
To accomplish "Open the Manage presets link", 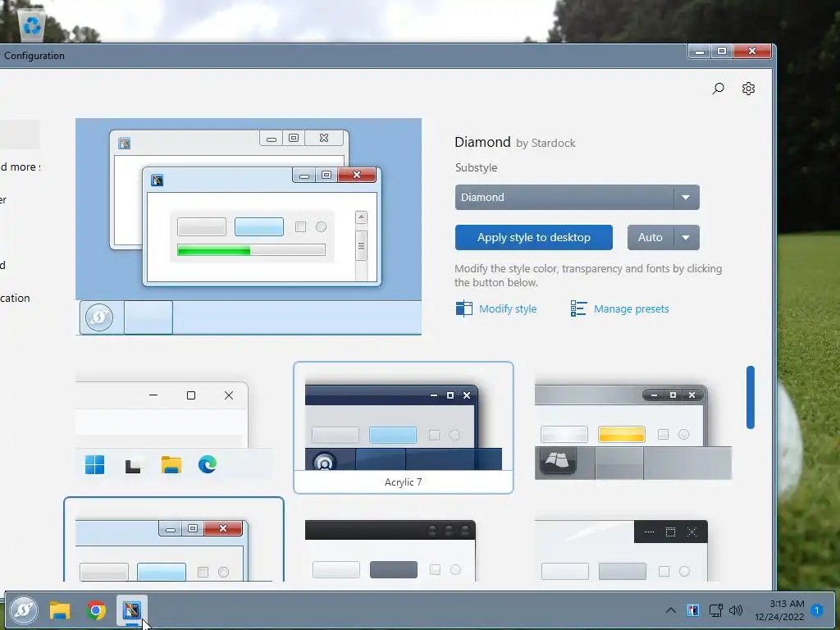I will coord(631,309).
